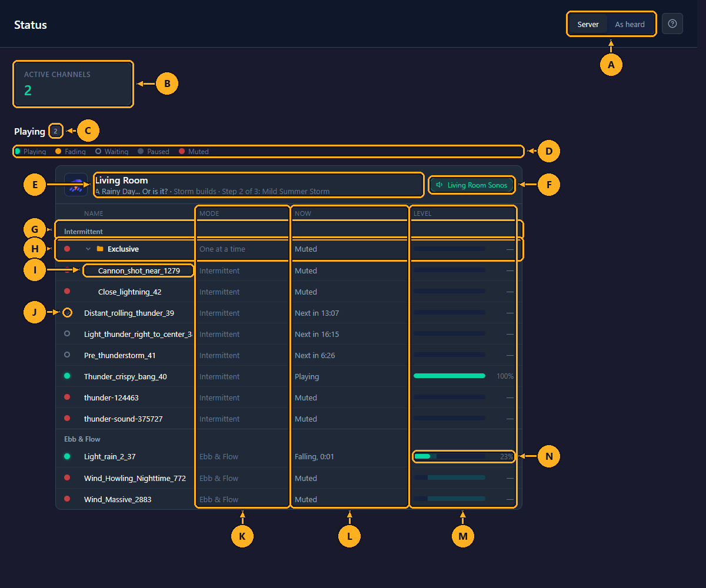The height and width of the screenshot is (588, 706).
Task: Click the MODE column header
Action: pyautogui.click(x=209, y=213)
